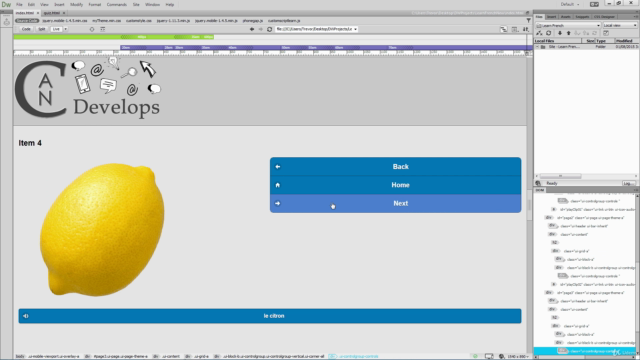
Task: Switch to the Snippets panel tab
Action: [x=582, y=17]
